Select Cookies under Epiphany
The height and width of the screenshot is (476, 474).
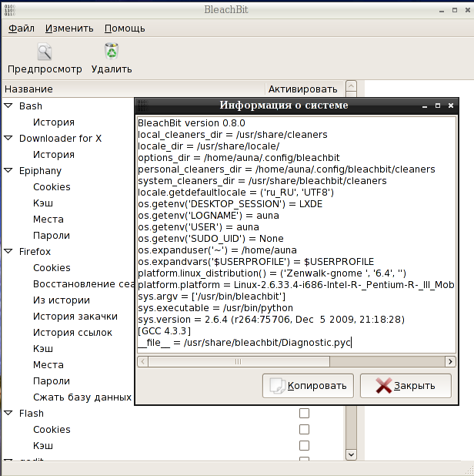(52, 186)
